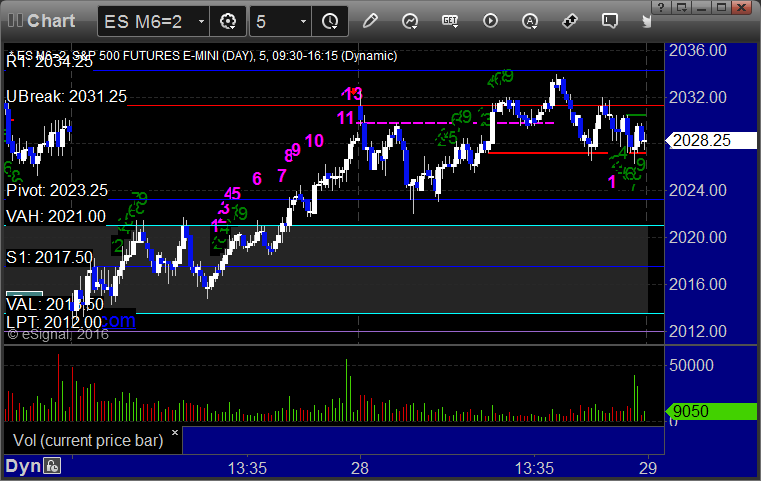This screenshot has height=481, width=761.
Task: Click the 28 date label on time axis
Action: point(360,468)
